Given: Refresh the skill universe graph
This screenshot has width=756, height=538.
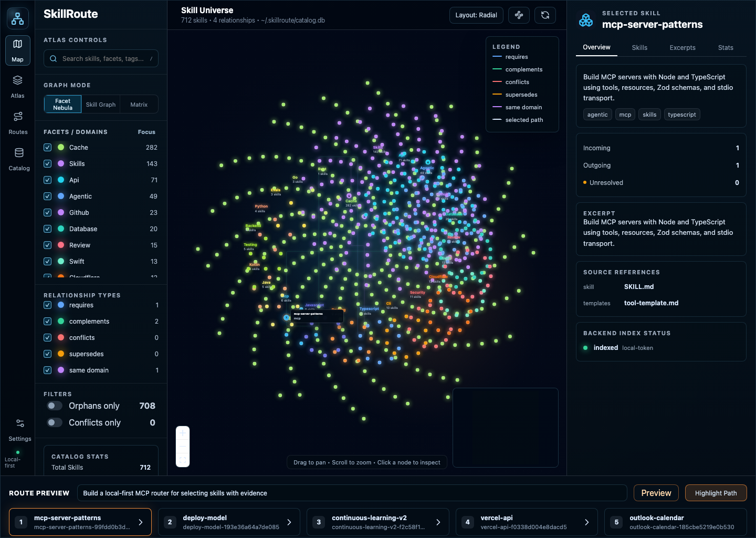Looking at the screenshot, I should coord(545,15).
